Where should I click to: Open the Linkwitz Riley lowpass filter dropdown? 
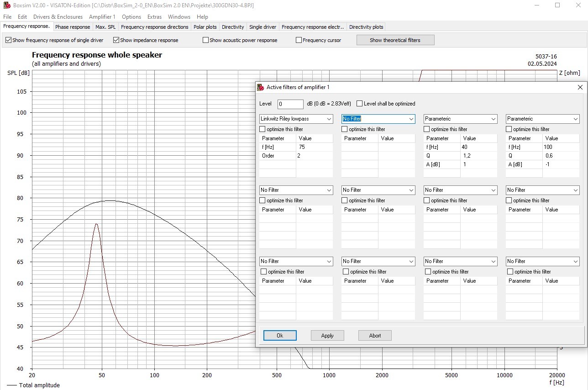tap(329, 119)
